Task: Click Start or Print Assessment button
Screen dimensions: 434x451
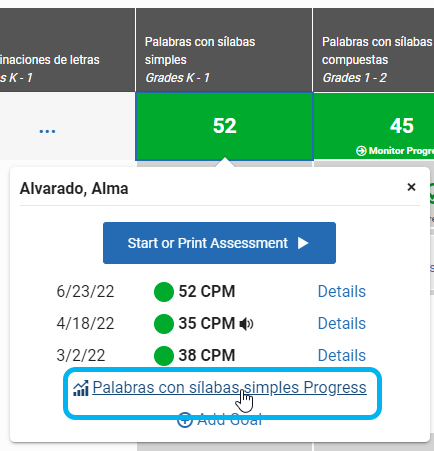Action: (x=219, y=243)
